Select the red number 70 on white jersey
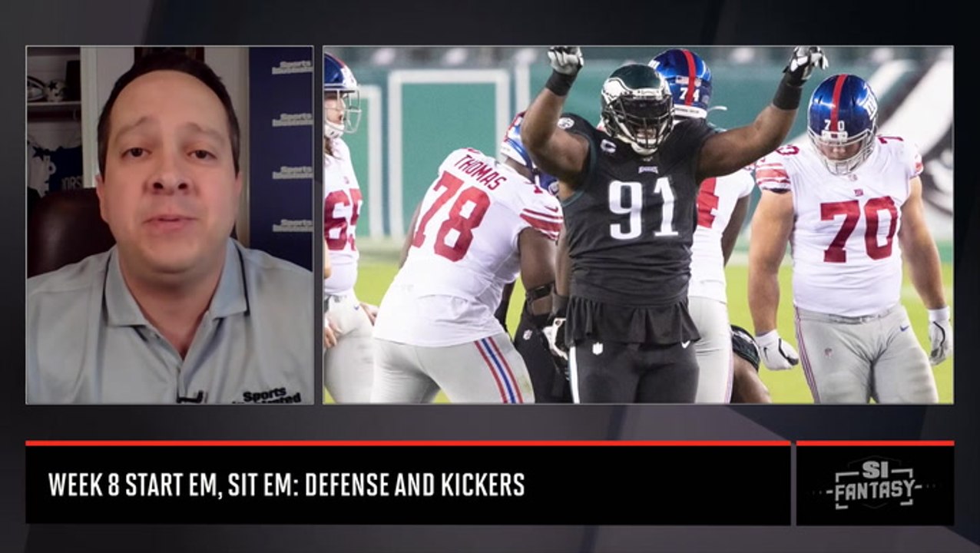Screen dimensions: 980x553 tap(859, 227)
